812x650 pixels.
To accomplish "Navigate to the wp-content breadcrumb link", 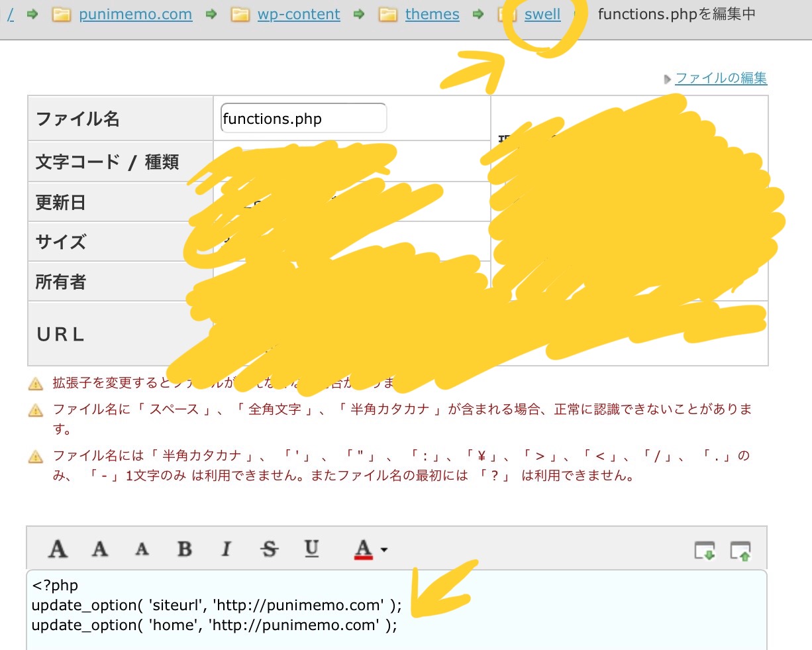I will [299, 15].
